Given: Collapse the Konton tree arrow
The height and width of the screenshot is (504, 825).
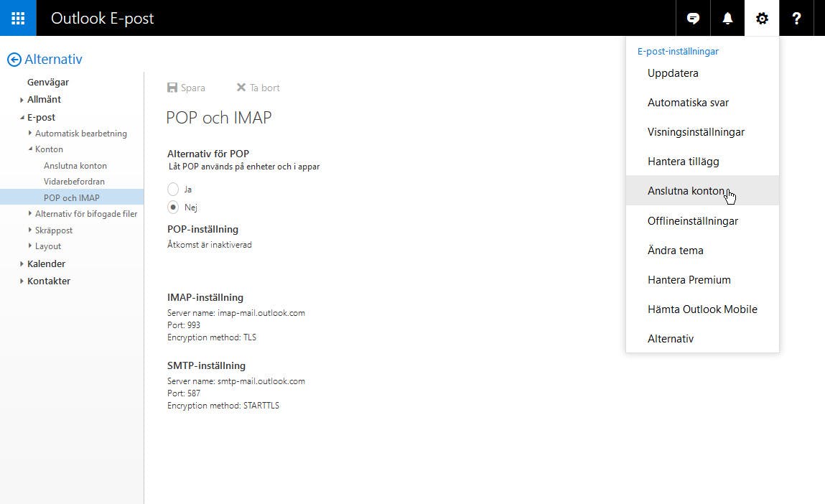Looking at the screenshot, I should (x=30, y=149).
